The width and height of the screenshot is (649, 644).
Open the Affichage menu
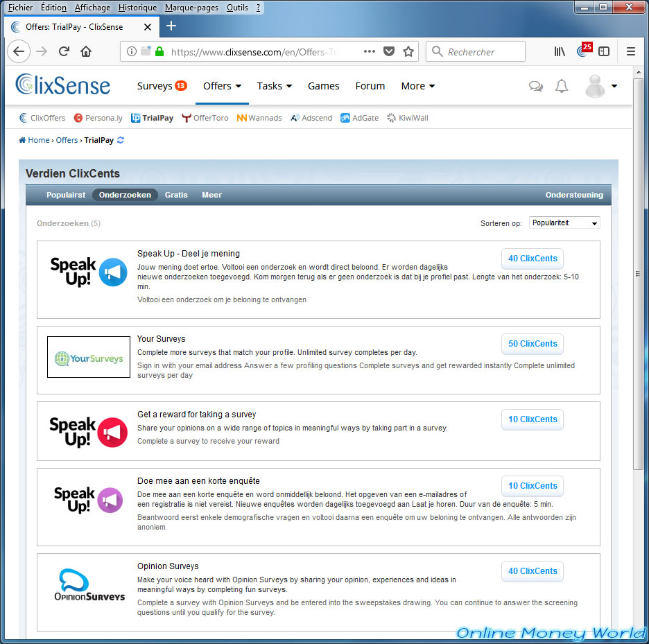click(92, 8)
